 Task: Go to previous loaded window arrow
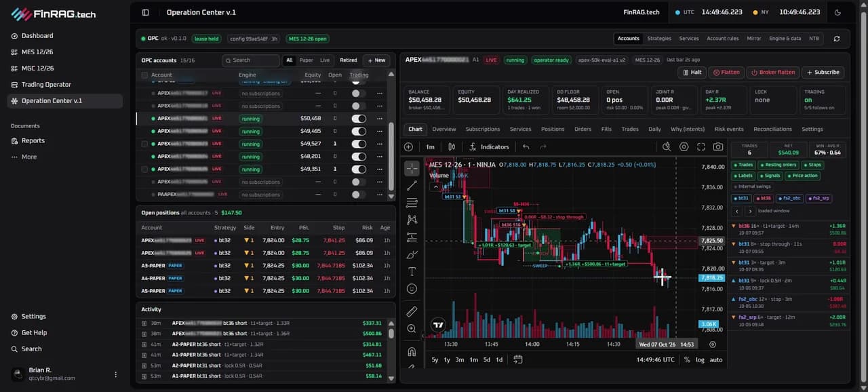[x=736, y=211]
